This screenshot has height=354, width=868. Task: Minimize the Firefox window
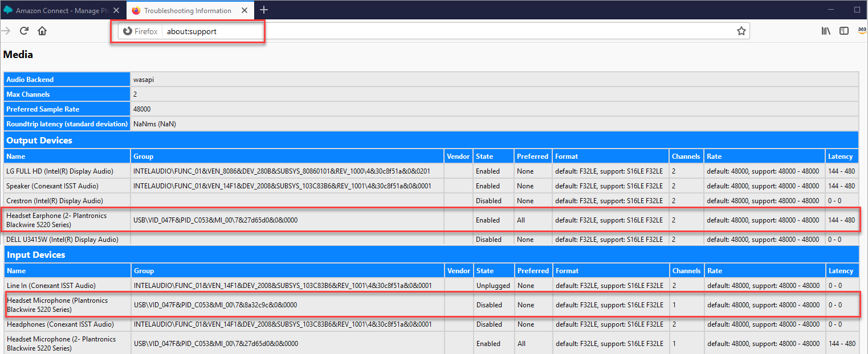coord(830,10)
